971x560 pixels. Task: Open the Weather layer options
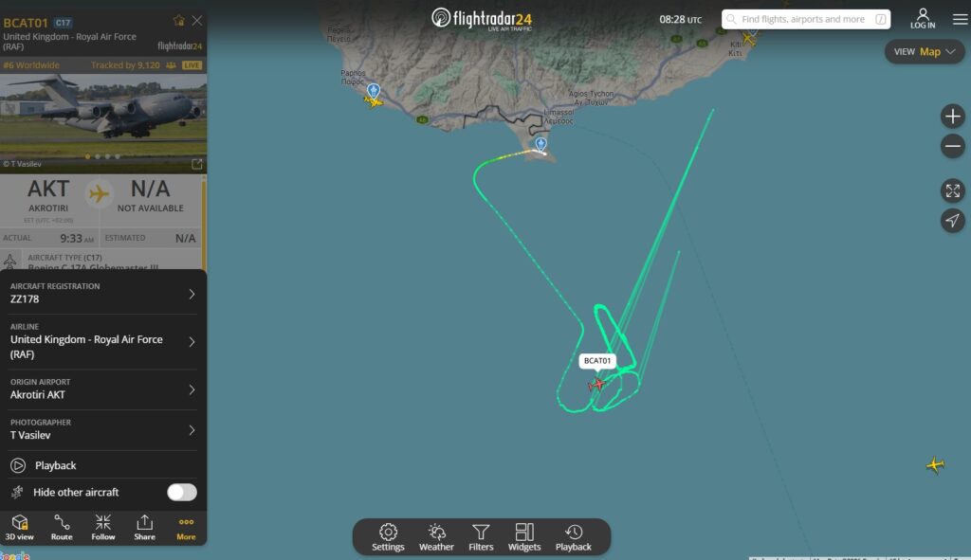436,537
